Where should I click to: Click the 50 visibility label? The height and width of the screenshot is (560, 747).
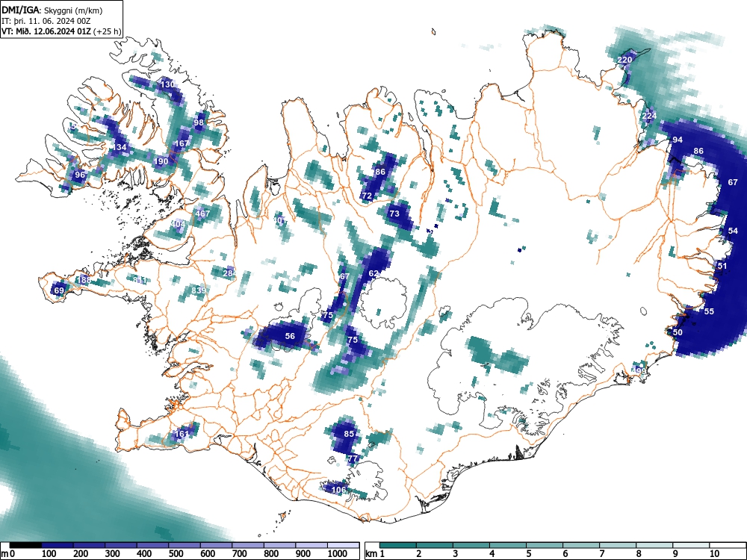coord(678,332)
